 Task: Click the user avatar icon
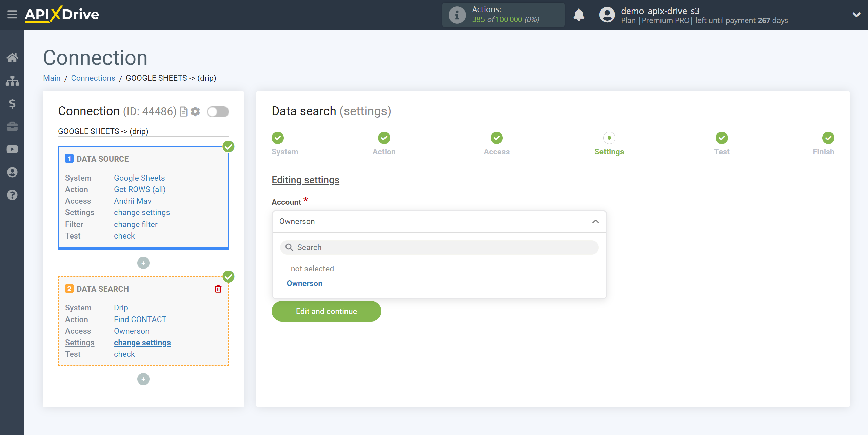tap(607, 15)
